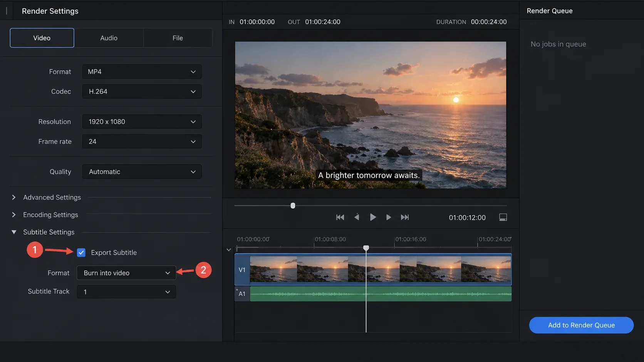Switch to the File tab

[x=178, y=38]
